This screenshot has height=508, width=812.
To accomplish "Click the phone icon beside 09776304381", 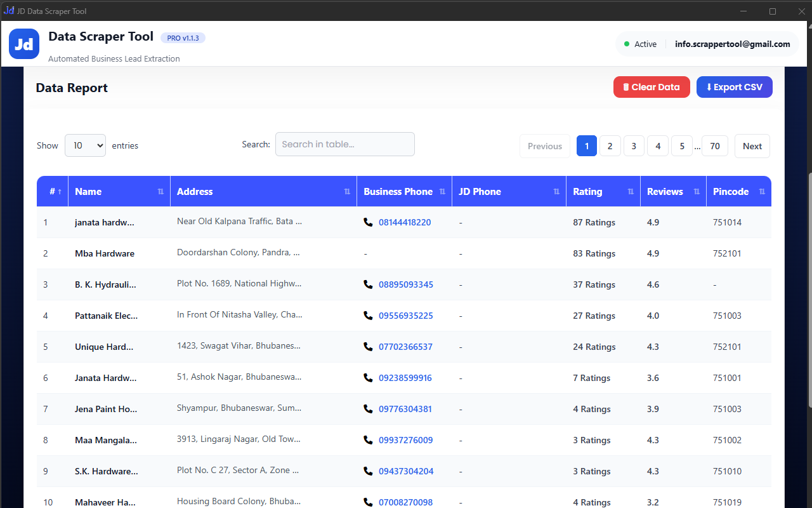I will click(x=368, y=409).
